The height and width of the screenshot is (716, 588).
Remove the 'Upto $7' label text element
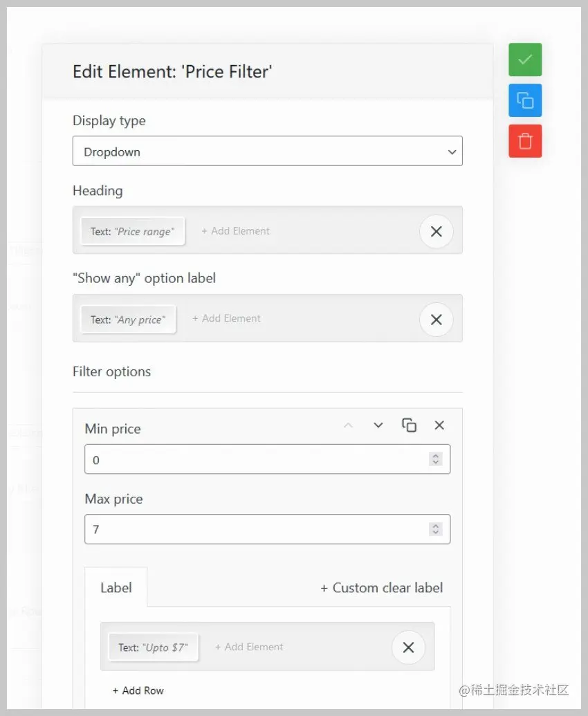pos(408,648)
